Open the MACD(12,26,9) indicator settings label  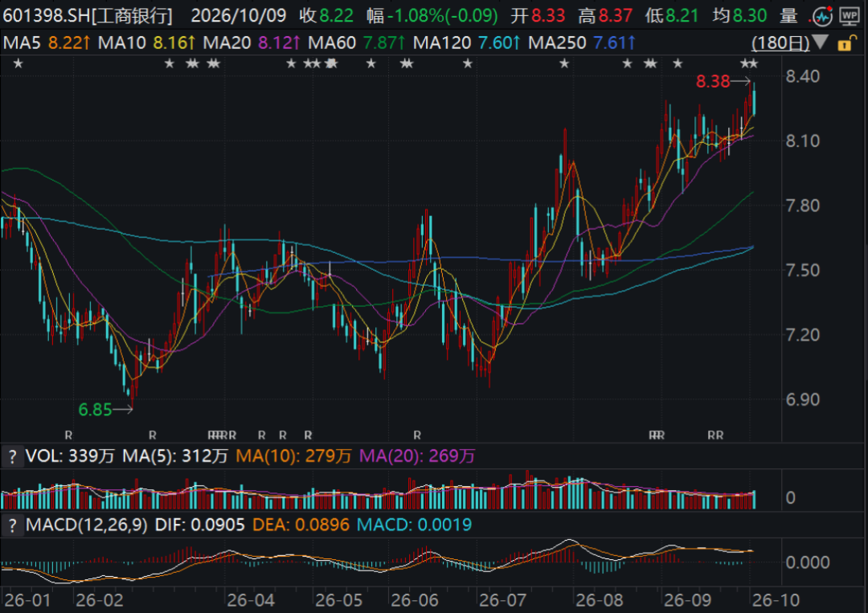click(x=86, y=525)
